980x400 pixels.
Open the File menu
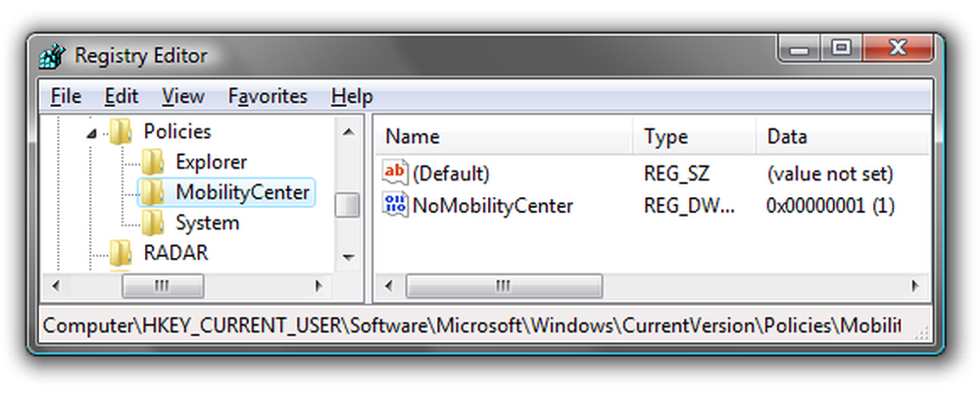67,96
